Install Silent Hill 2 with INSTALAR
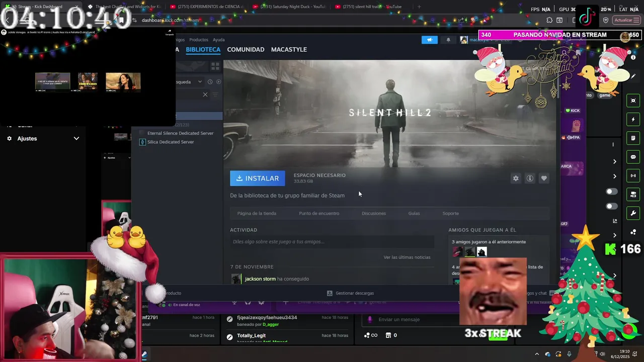The width and height of the screenshot is (644, 362). 258,178
